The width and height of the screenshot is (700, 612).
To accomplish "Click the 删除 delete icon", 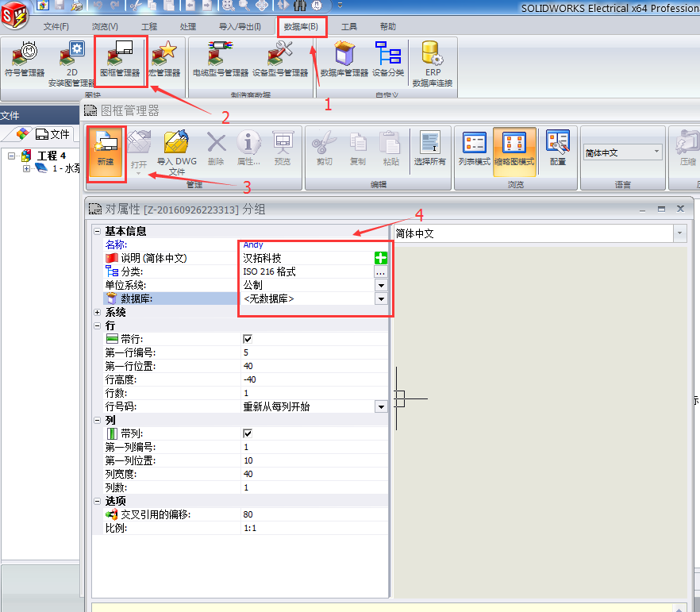I will (x=216, y=148).
